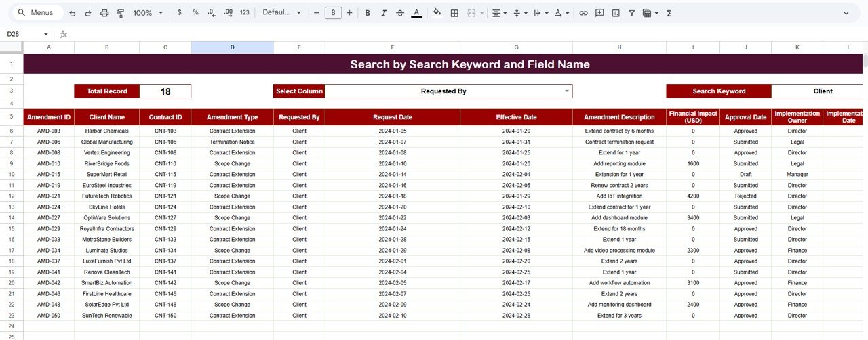Select the column D header

pyautogui.click(x=232, y=47)
